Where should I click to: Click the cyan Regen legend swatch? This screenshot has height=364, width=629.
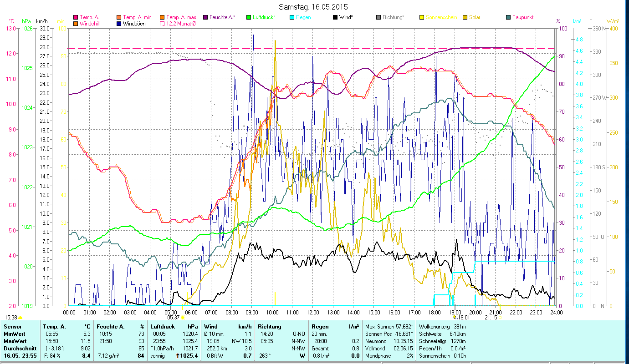tap(291, 17)
